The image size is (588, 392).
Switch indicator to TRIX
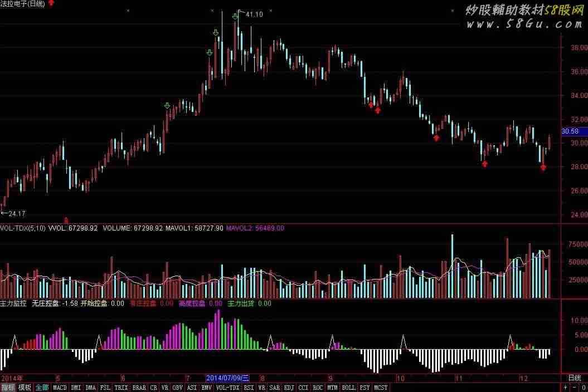click(x=121, y=388)
